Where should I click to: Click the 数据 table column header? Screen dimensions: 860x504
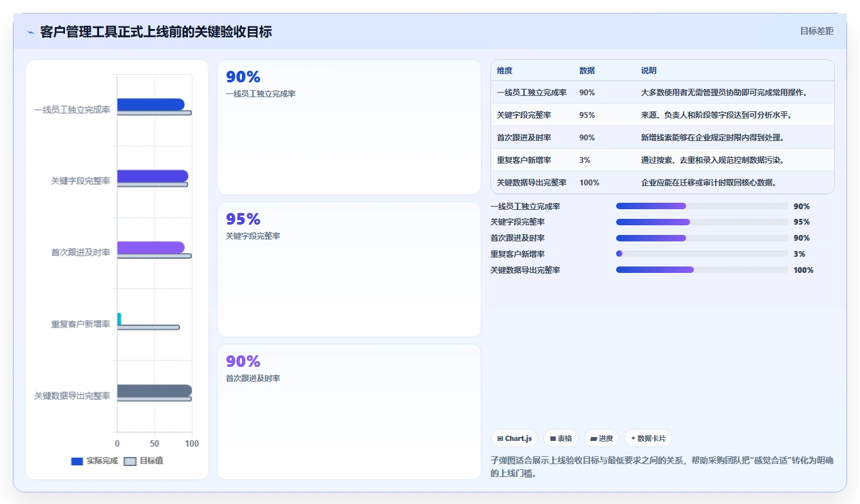[x=587, y=71]
